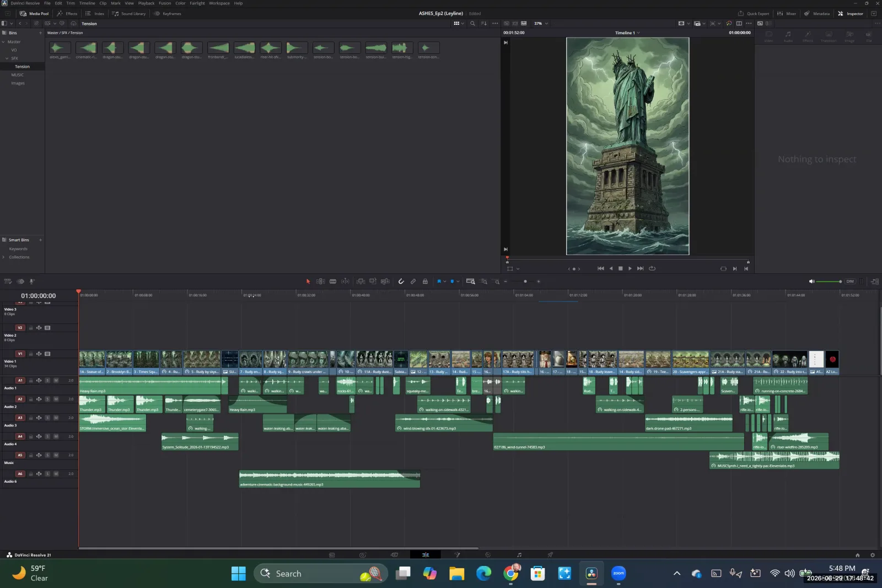Toggle auto track selector on A3
Screen dimensions: 882x588
tap(39, 418)
